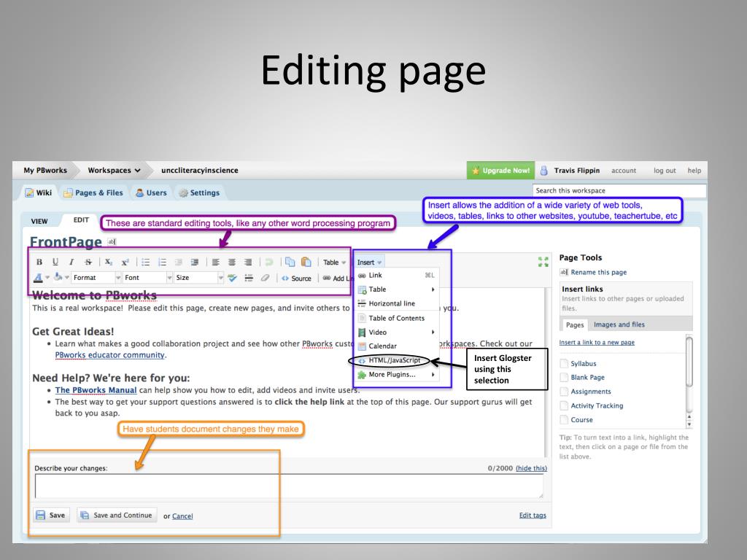This screenshot has width=747, height=560.
Task: Expand text color options arrow
Action: click(47, 278)
